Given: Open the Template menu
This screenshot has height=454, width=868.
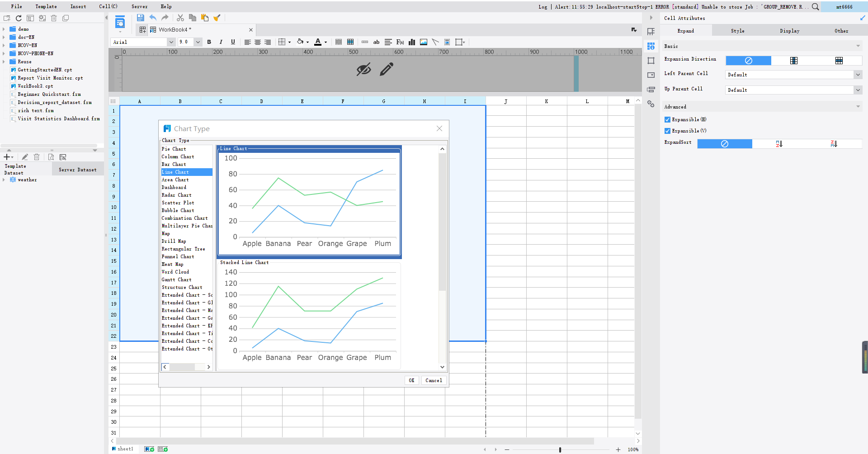Looking at the screenshot, I should coord(46,6).
